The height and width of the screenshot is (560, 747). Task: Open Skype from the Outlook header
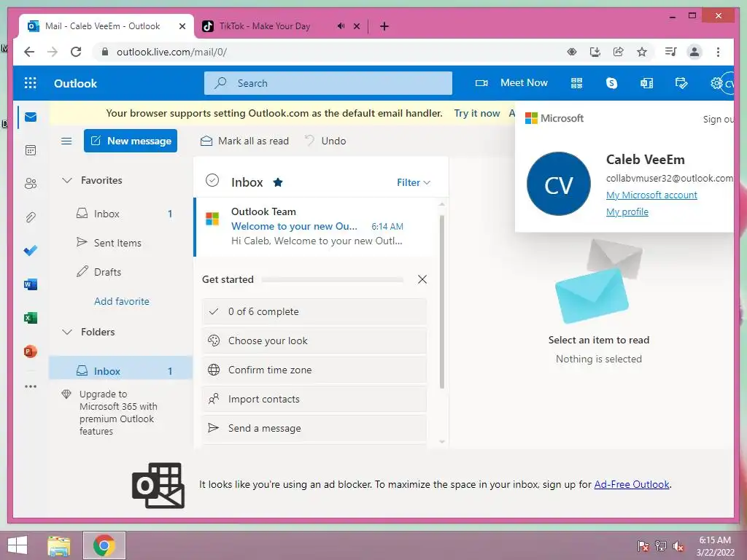[x=611, y=83]
